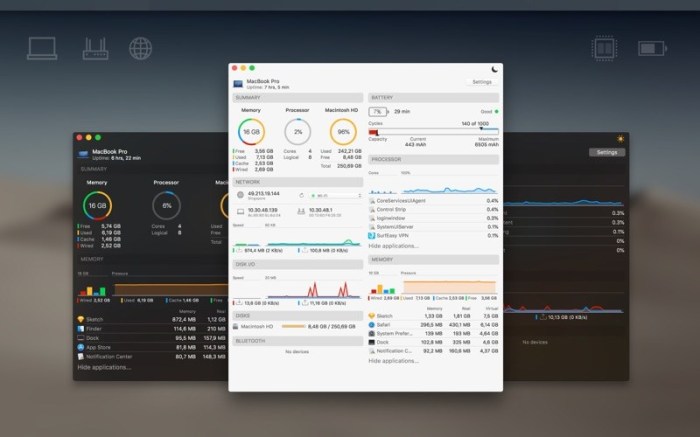Click the battery icon at top right
Viewport: 700px width, 437px height.
pos(652,48)
